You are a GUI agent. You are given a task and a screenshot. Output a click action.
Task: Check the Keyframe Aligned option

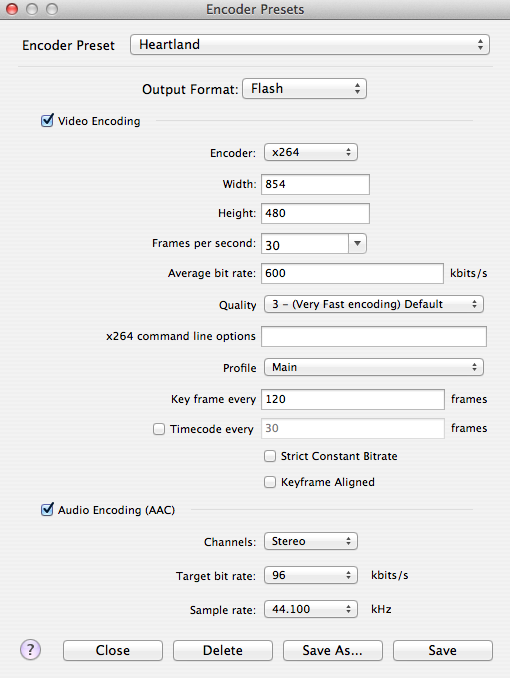click(x=270, y=482)
